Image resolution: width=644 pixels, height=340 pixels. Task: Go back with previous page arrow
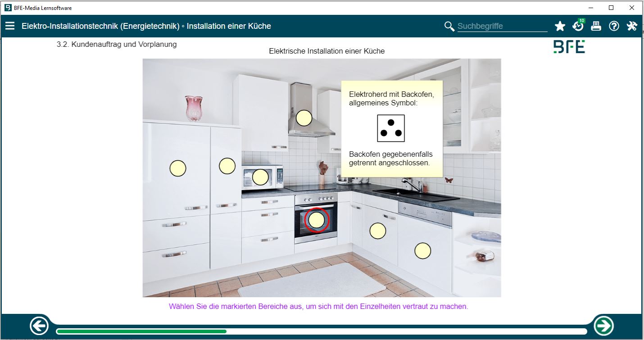point(39,326)
